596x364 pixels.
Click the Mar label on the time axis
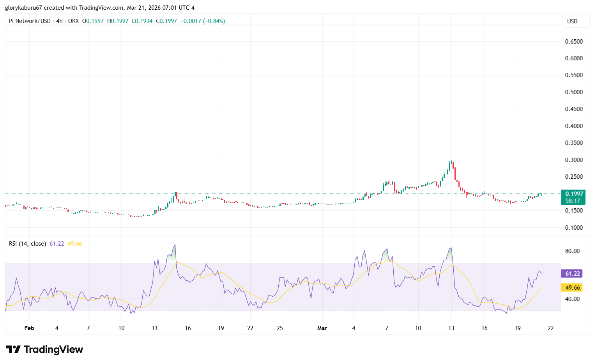click(322, 328)
